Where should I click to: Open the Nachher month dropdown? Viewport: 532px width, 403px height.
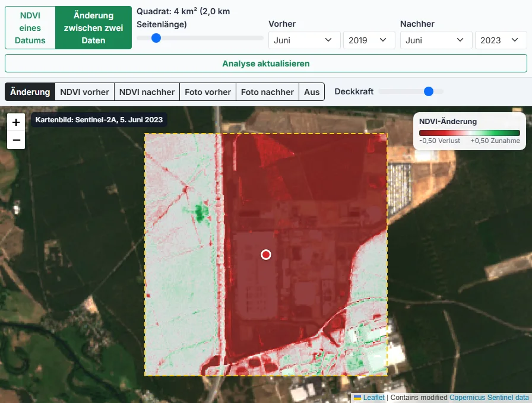[x=436, y=40]
